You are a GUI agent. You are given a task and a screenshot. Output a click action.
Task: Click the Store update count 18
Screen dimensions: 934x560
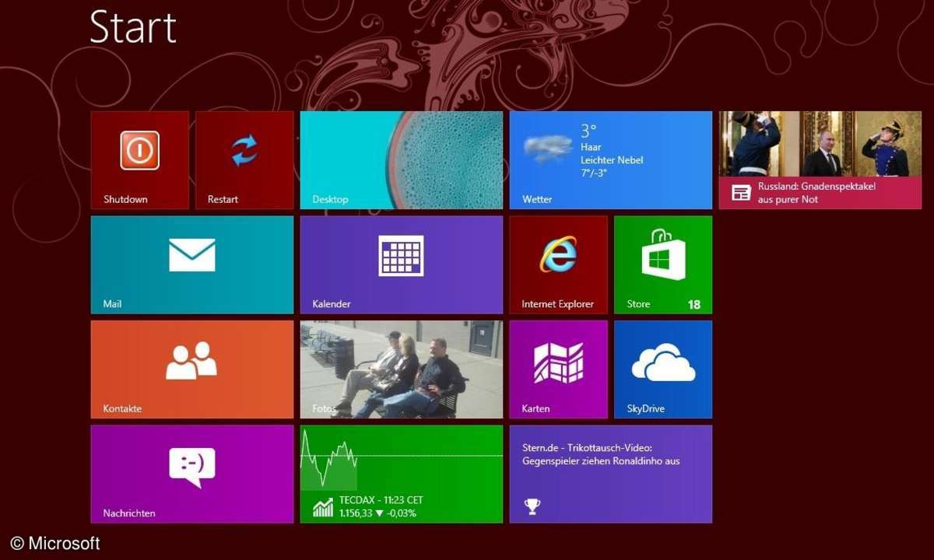[694, 305]
